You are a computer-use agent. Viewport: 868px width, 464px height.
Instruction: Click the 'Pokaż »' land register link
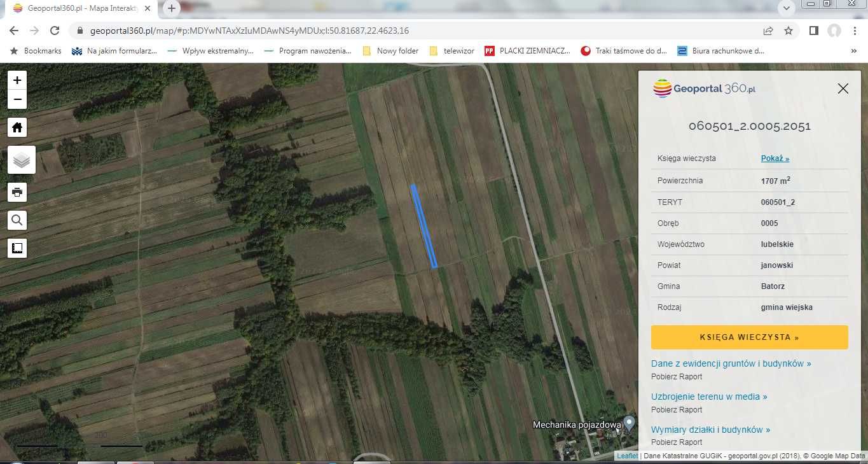(775, 158)
